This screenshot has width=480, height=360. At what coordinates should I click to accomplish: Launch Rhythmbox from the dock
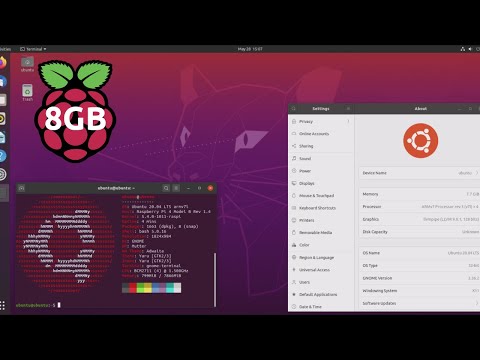click(3, 119)
